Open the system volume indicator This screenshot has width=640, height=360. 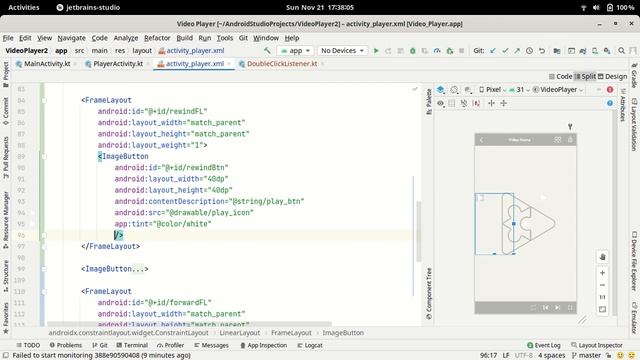click(596, 7)
